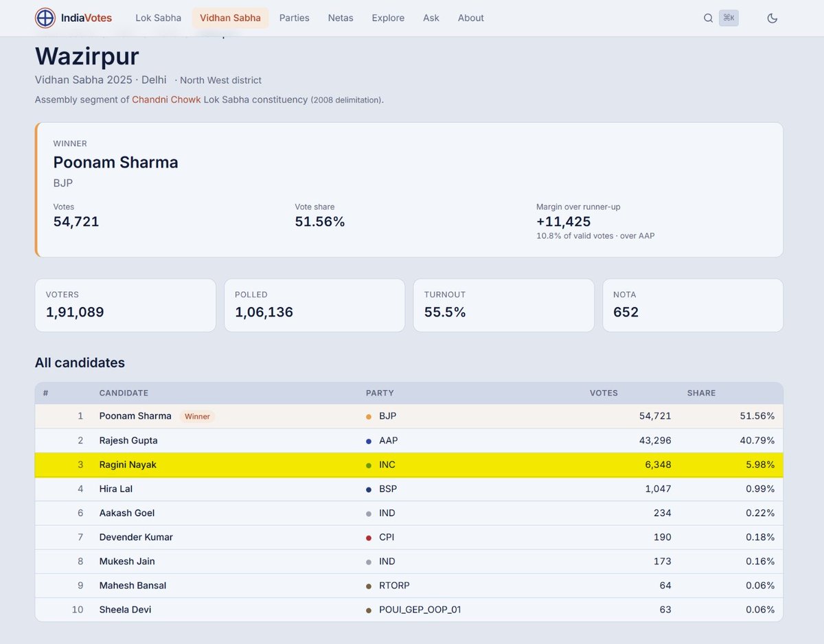Click IND party label in Aakash Goel row

click(387, 513)
